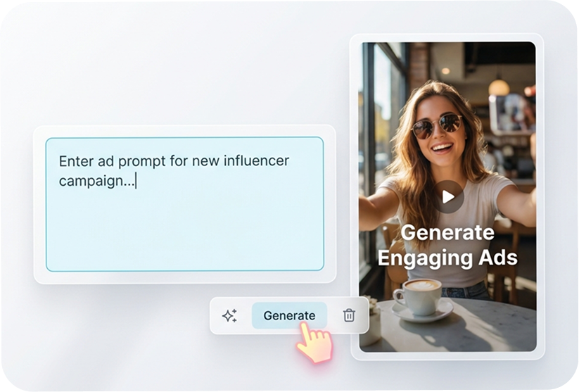Play the influencer ad video preview
This screenshot has width=579, height=392.
tap(448, 196)
